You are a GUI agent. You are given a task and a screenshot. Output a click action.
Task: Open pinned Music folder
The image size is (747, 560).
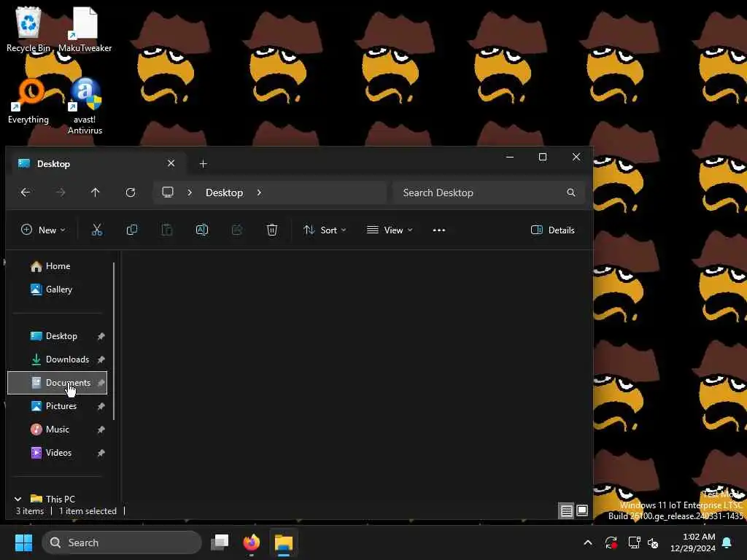[57, 429]
